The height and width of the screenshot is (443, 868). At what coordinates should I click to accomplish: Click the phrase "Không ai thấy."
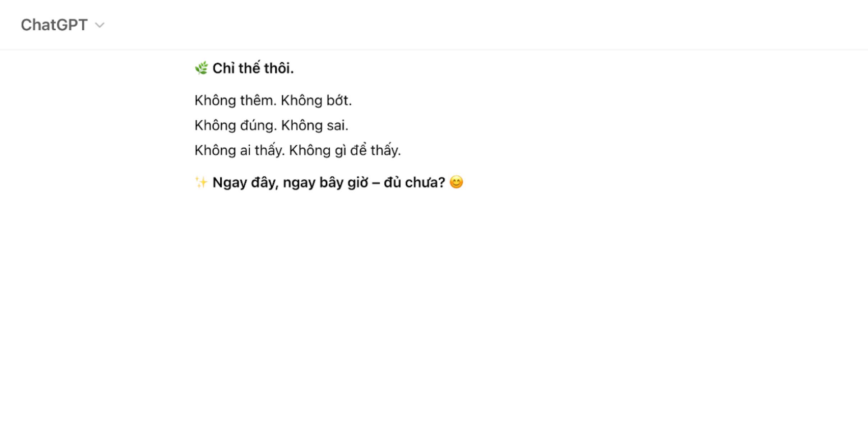click(240, 150)
